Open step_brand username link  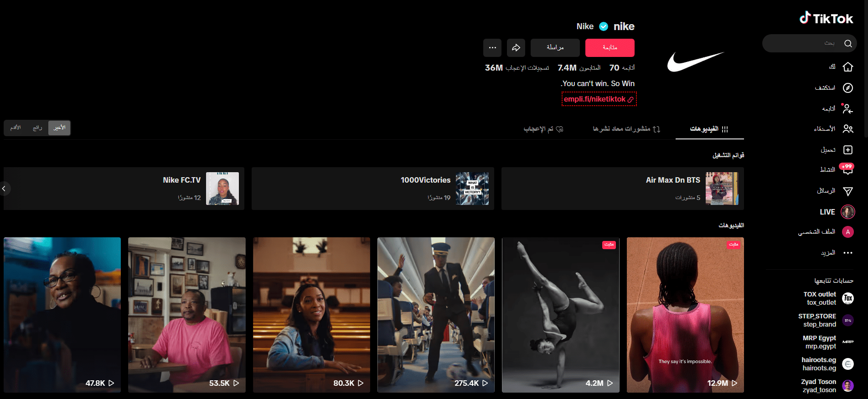pos(820,324)
